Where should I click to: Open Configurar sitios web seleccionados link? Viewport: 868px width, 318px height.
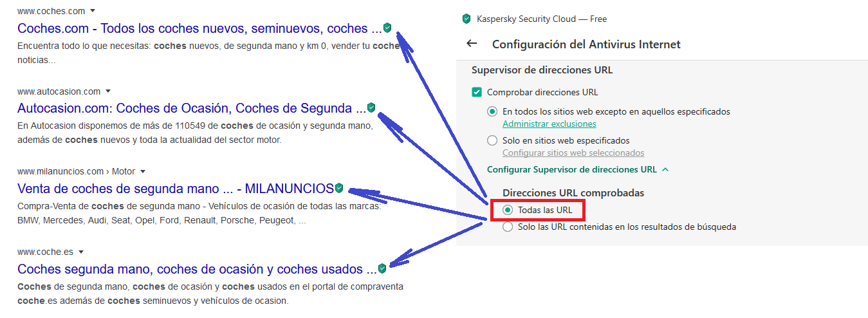pos(573,153)
